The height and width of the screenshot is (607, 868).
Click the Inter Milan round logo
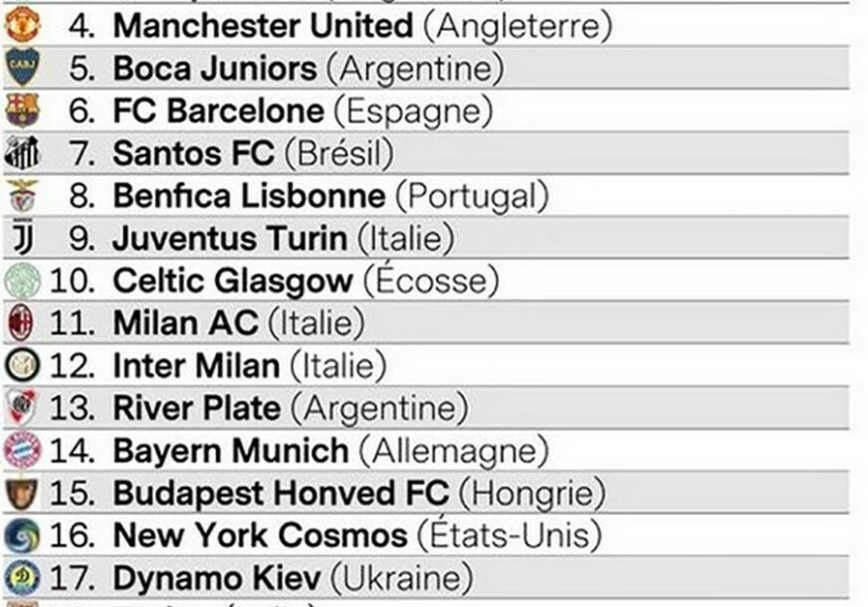(x=22, y=365)
